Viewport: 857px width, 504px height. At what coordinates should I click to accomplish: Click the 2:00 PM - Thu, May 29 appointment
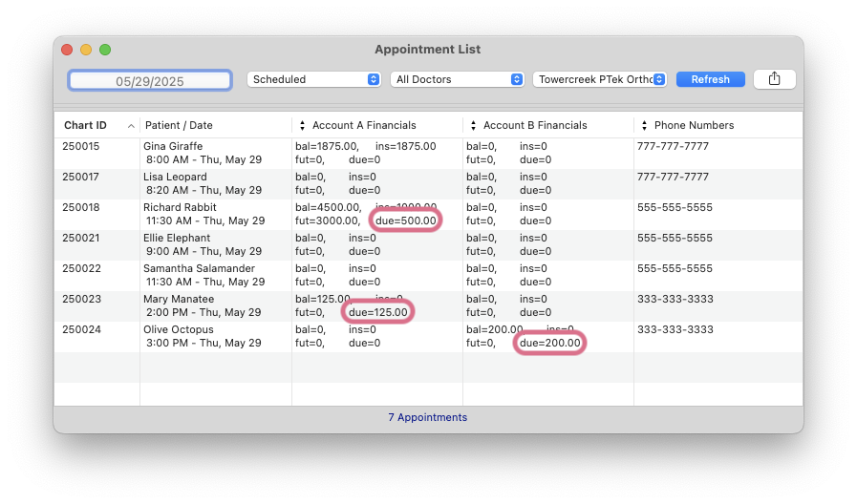pyautogui.click(x=204, y=312)
